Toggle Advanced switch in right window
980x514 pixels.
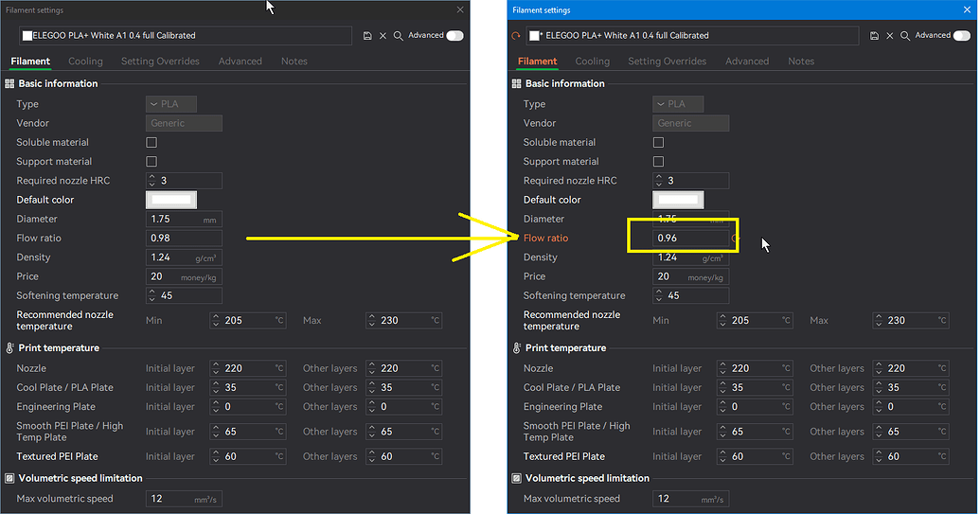[x=962, y=36]
